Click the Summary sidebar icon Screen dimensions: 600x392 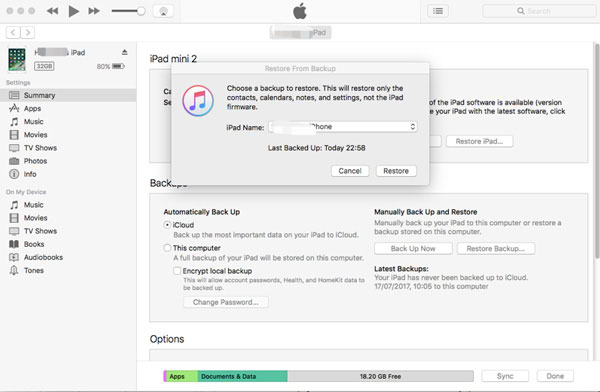[x=14, y=95]
